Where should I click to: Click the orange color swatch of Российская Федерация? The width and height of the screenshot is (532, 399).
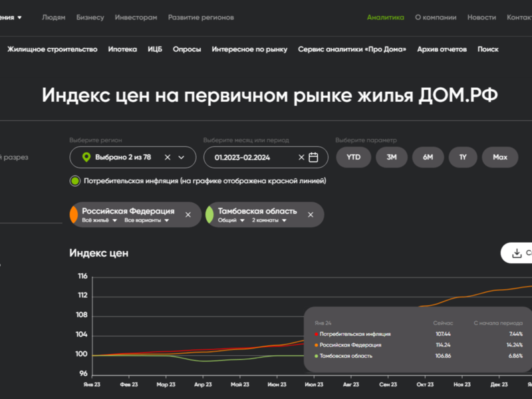pos(74,215)
